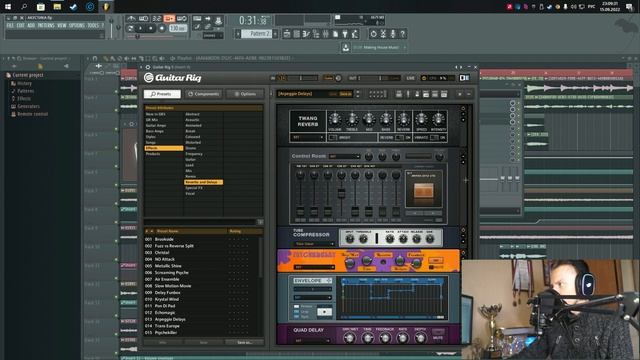Open the PATTERNS menu
The image size is (640, 360).
click(x=46, y=25)
